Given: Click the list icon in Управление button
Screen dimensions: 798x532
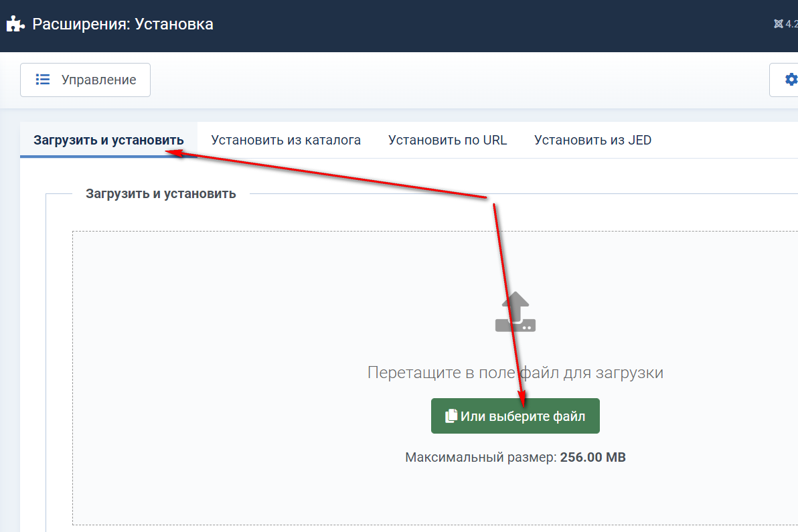Looking at the screenshot, I should [x=43, y=80].
